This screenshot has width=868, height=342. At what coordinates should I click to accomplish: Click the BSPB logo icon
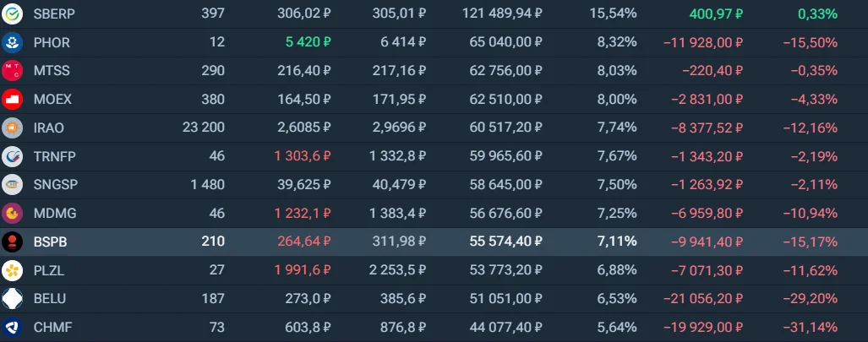[x=12, y=242]
